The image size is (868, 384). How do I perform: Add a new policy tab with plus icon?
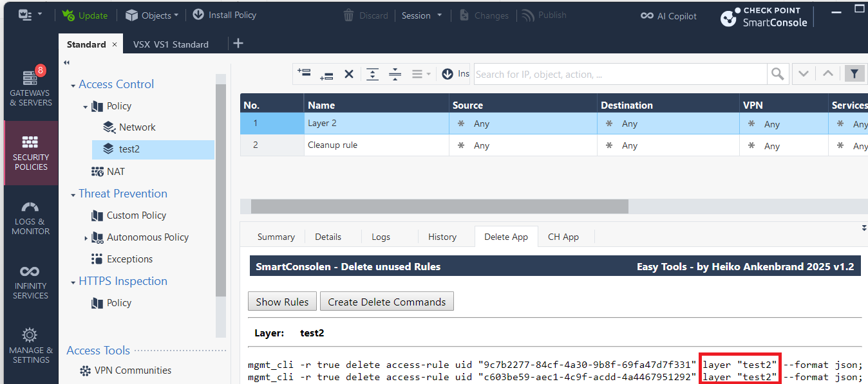[238, 44]
